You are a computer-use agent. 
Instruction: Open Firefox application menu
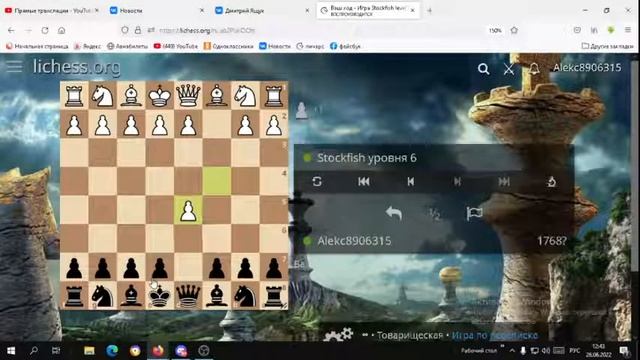pos(628,30)
